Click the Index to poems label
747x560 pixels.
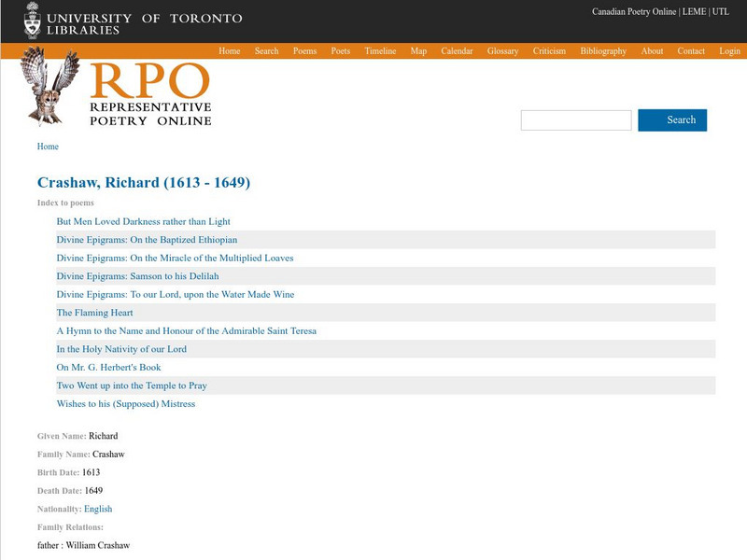[x=65, y=203]
